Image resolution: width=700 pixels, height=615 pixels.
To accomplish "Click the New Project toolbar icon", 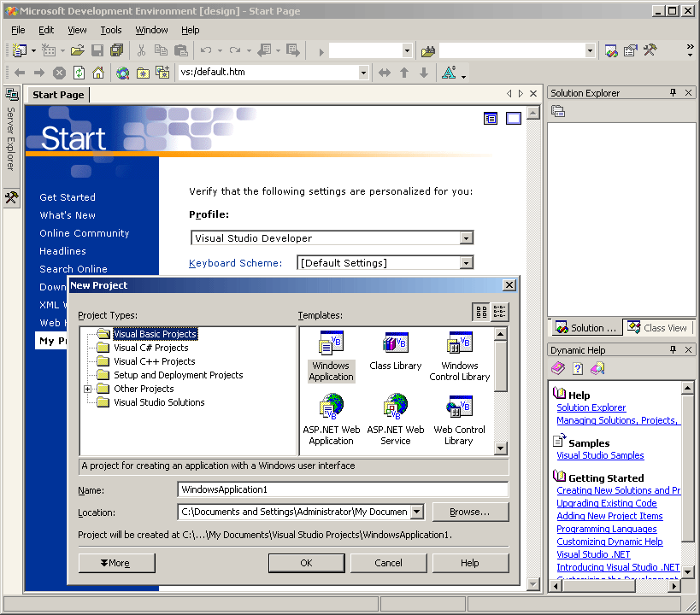I will pos(19,50).
